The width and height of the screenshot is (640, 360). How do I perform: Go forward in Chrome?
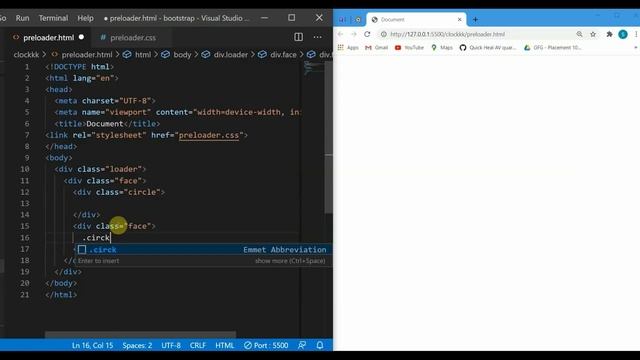coord(353,34)
